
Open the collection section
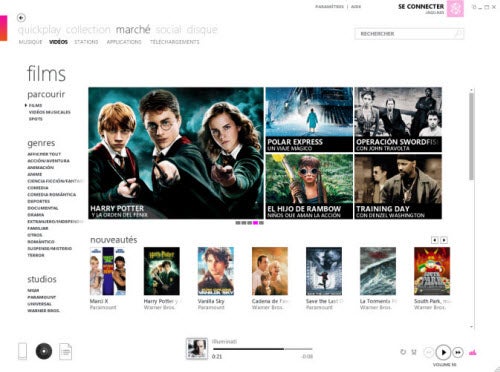pos(88,30)
